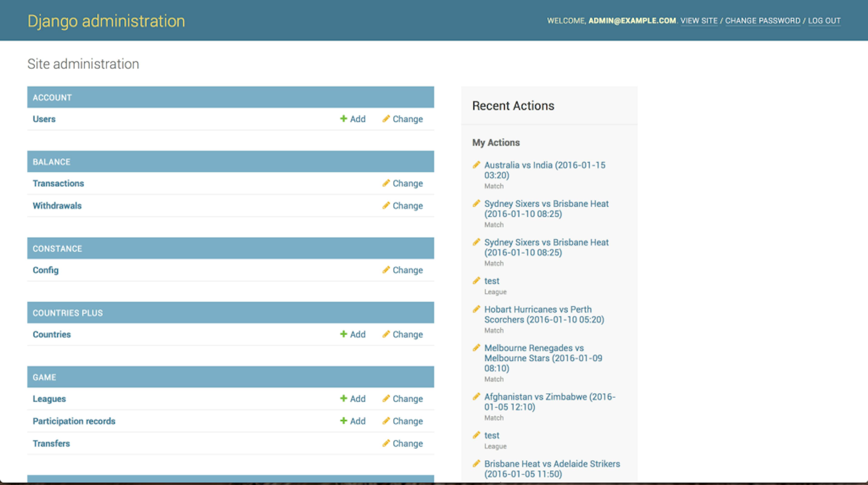The height and width of the screenshot is (485, 868).
Task: Click the pencil Change icon for Withdrawals
Action: pyautogui.click(x=386, y=206)
